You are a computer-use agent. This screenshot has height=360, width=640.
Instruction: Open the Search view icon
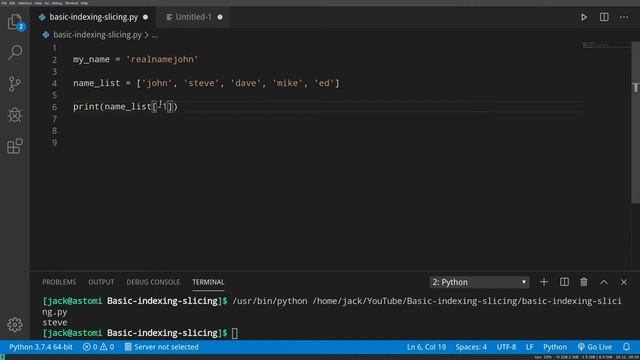15,52
